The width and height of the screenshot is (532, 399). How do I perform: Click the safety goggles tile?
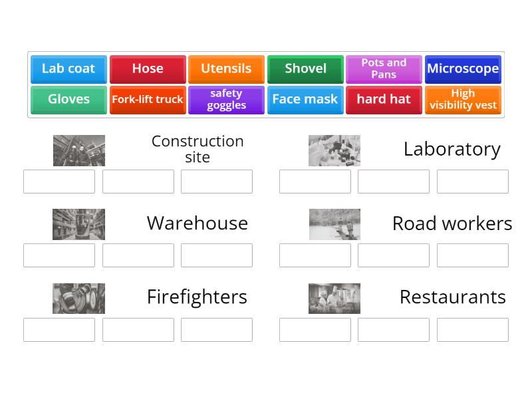tap(226, 99)
